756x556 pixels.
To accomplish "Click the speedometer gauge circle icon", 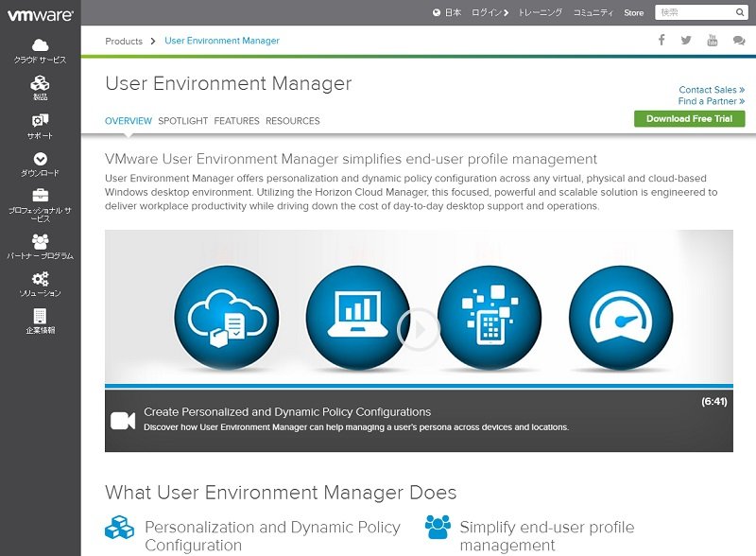I will coord(621,318).
